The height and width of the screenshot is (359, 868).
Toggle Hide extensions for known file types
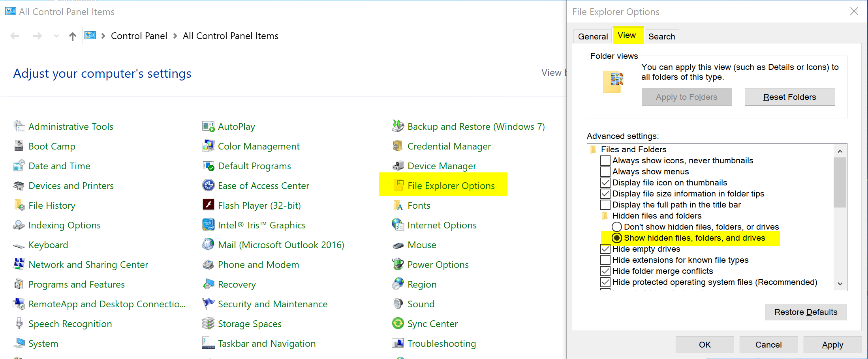[605, 260]
